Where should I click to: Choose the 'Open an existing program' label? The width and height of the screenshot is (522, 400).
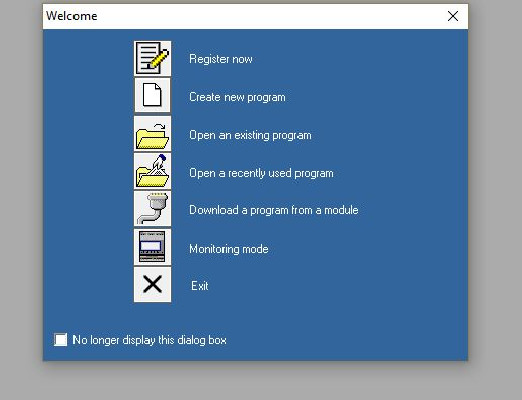click(250, 135)
